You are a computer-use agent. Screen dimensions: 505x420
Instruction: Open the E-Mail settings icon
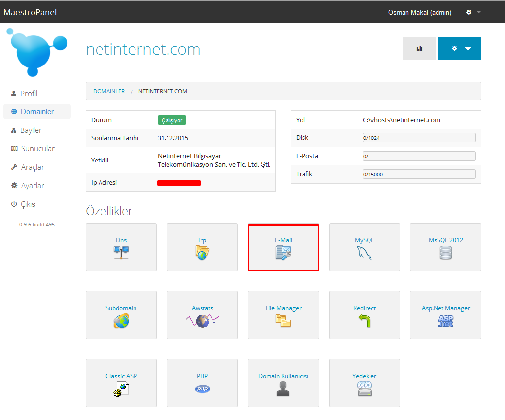283,253
